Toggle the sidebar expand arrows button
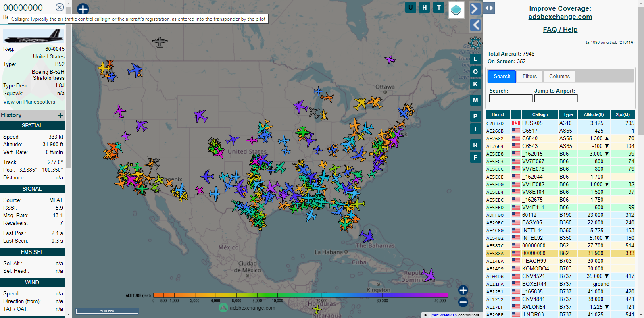The image size is (644, 318). tap(489, 8)
